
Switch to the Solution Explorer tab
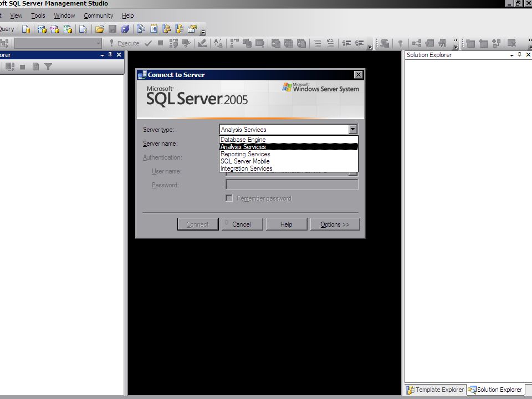[x=495, y=390]
